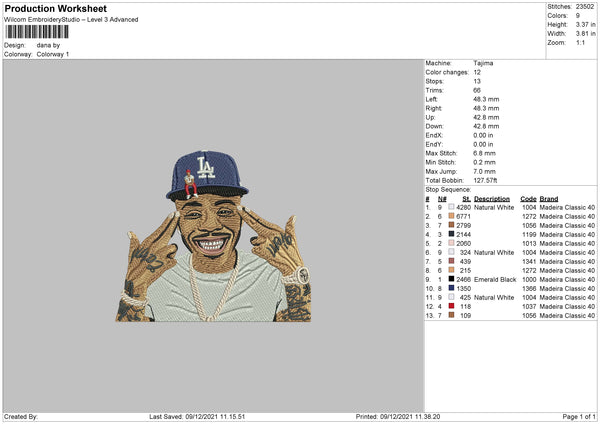Click the 'St.' column header
The image size is (600, 424).
tap(466, 199)
